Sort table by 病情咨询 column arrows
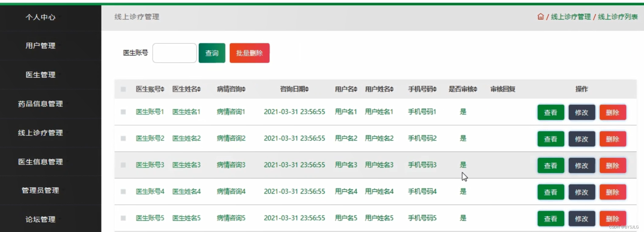Viewport: 644px width, 232px height. (244, 89)
